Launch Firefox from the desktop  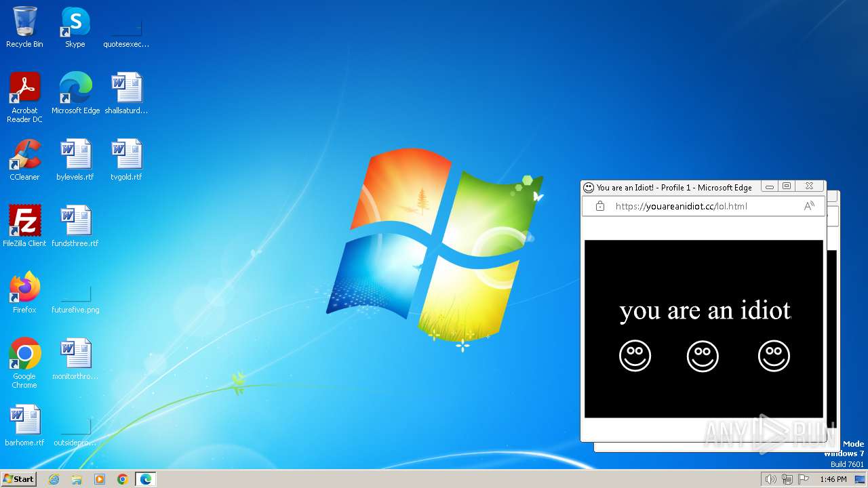point(24,293)
